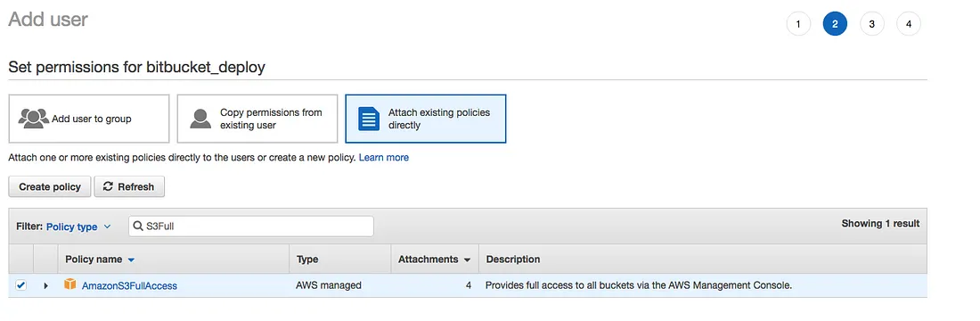Go to wizard step 1 circle
The height and width of the screenshot is (321, 980).
point(798,24)
